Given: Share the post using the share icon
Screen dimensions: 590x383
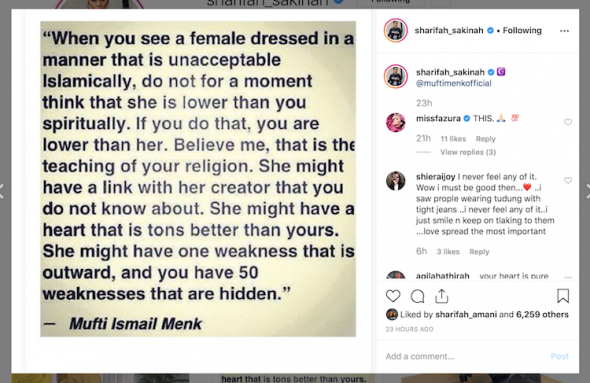Looking at the screenshot, I should tap(442, 296).
